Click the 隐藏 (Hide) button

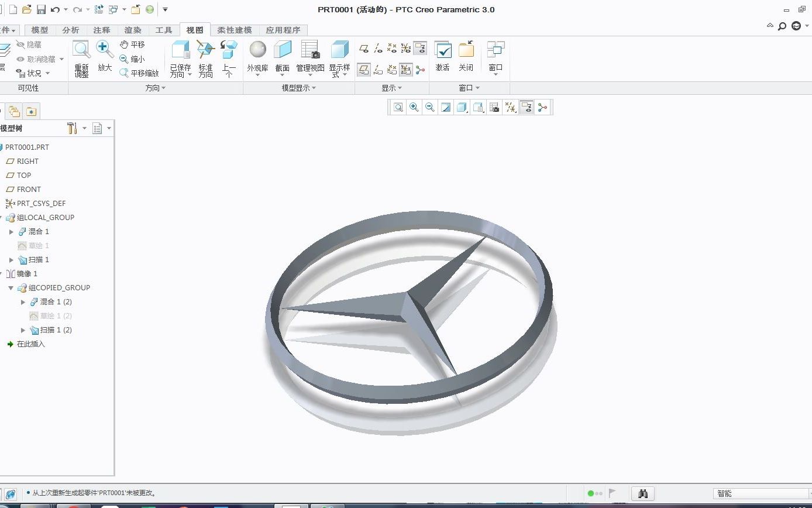[29, 44]
